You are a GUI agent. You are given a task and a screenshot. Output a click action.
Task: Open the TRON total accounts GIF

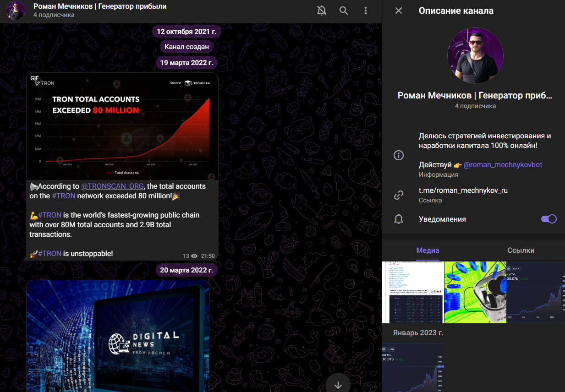122,126
